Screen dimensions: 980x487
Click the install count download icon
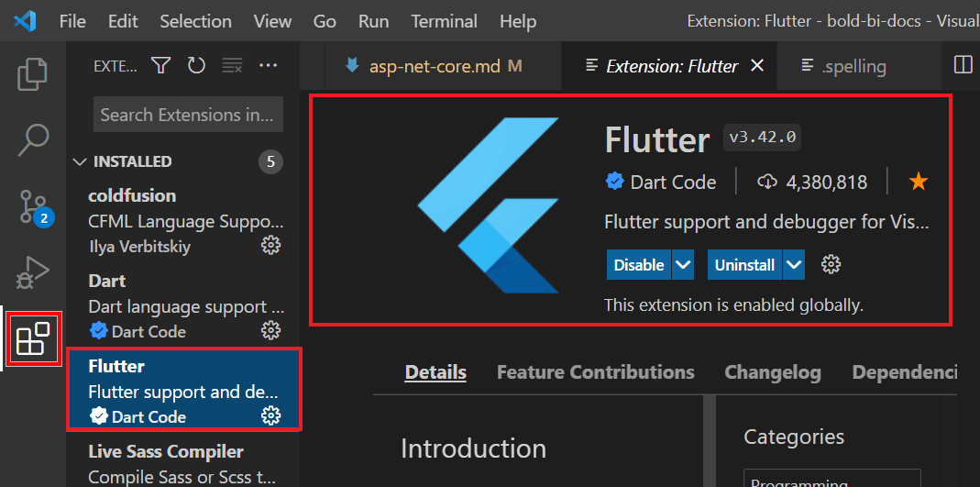[x=767, y=182]
